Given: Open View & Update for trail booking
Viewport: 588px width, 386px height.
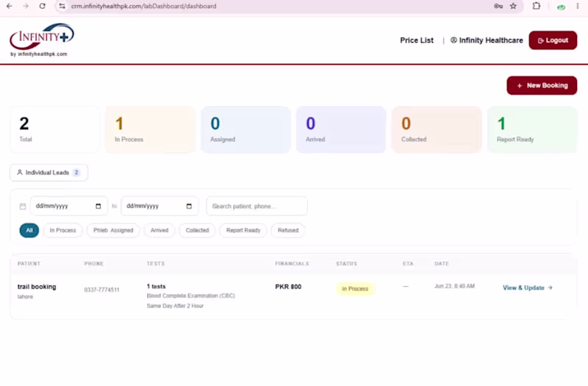Looking at the screenshot, I should (x=528, y=287).
